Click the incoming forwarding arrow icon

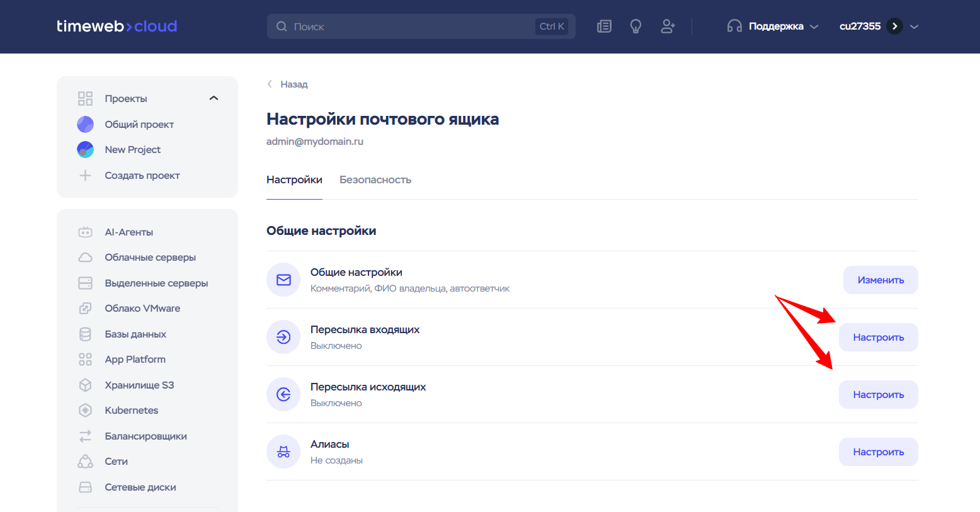[x=283, y=337]
